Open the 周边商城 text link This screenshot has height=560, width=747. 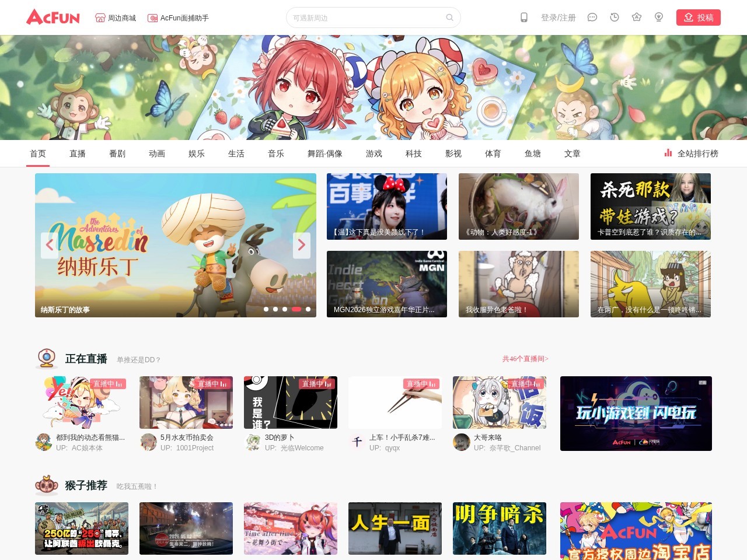pyautogui.click(x=122, y=18)
